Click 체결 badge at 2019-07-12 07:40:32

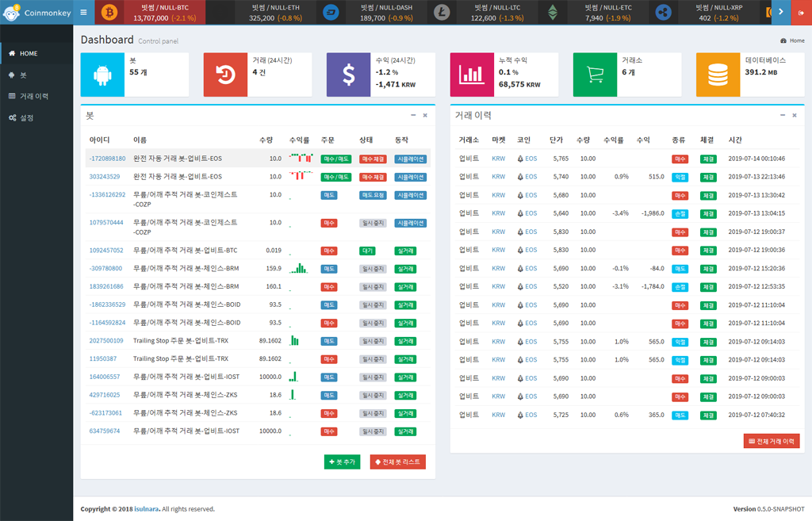[708, 416]
